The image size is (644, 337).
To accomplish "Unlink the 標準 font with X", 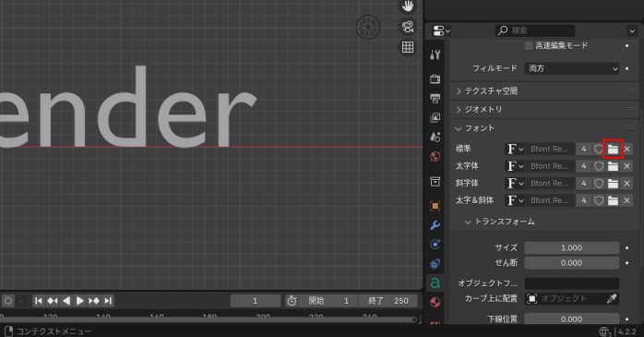I will 626,149.
